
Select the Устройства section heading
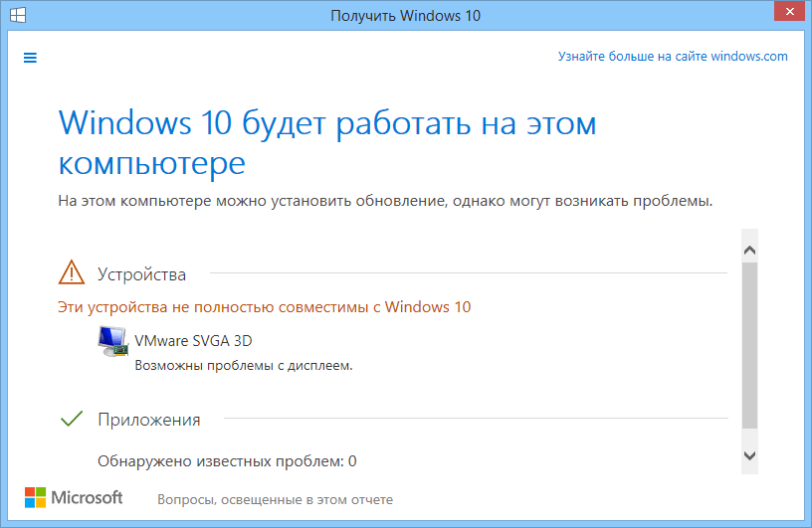pos(142,274)
